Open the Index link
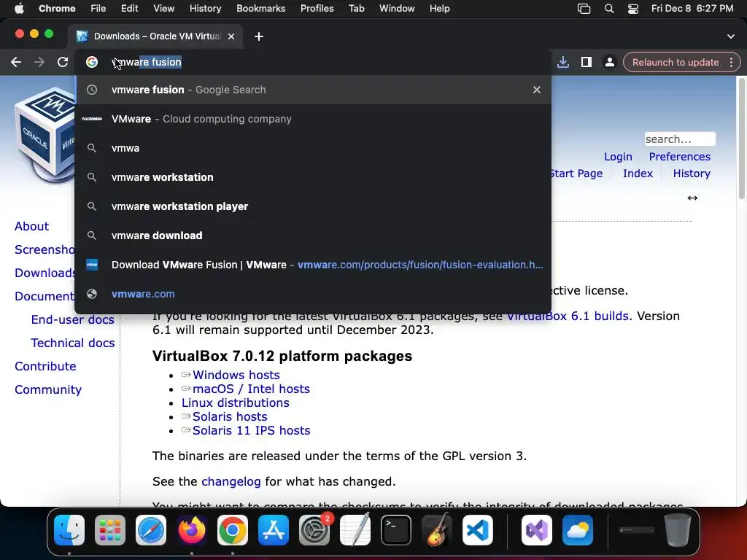Image resolution: width=747 pixels, height=560 pixels. (x=638, y=174)
